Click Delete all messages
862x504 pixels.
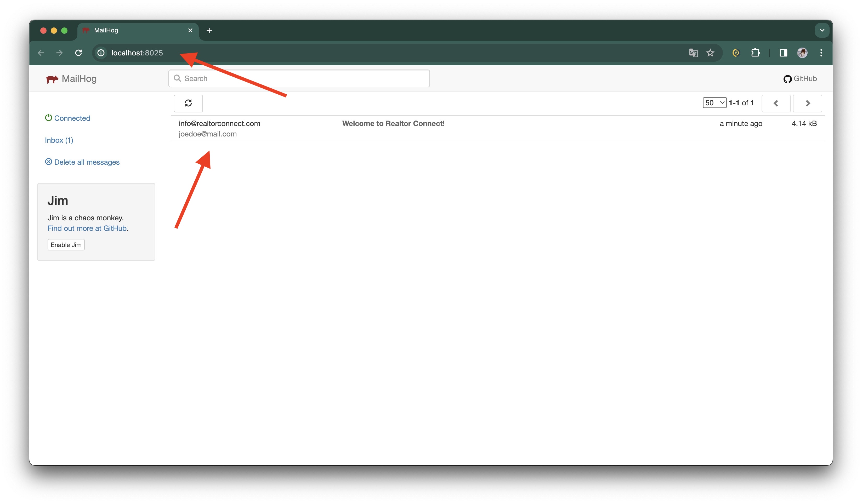coord(87,162)
